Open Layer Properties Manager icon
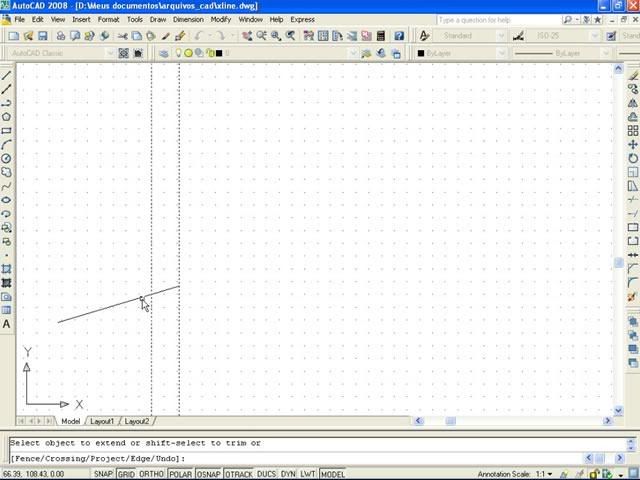The width and height of the screenshot is (640, 480). [163, 53]
